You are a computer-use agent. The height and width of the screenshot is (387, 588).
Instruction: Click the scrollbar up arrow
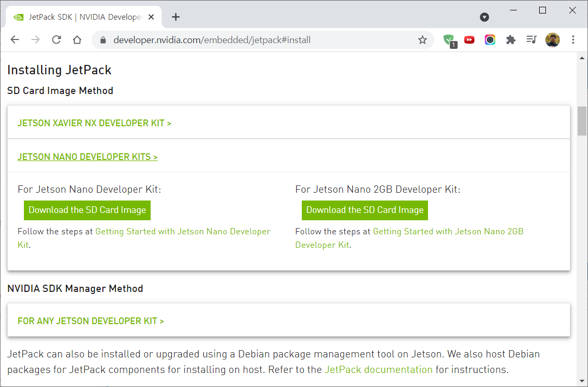click(x=582, y=58)
